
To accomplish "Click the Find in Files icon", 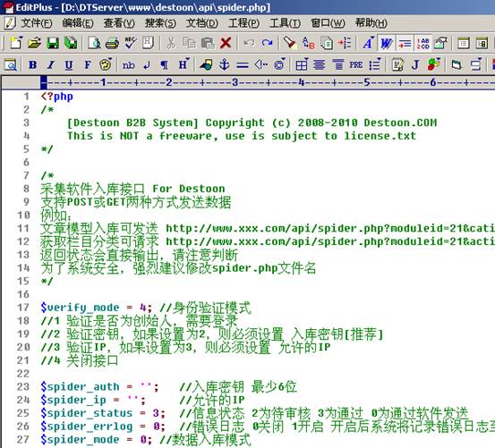I will tap(327, 43).
